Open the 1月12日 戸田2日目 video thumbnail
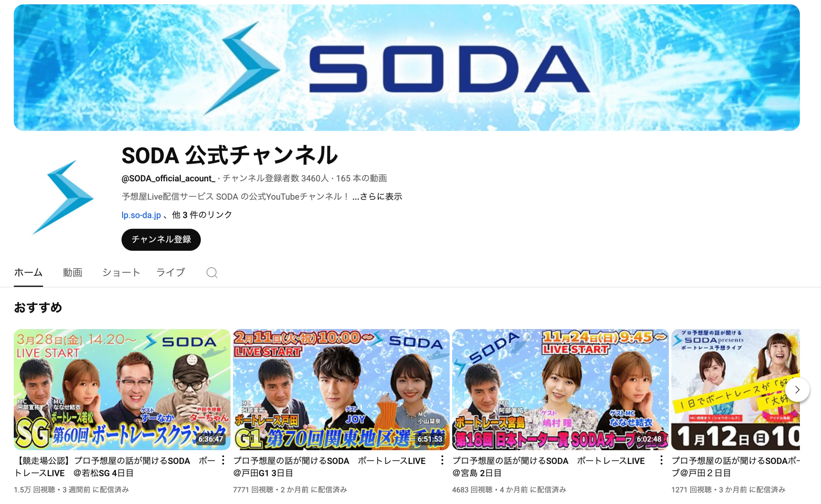 (x=735, y=389)
